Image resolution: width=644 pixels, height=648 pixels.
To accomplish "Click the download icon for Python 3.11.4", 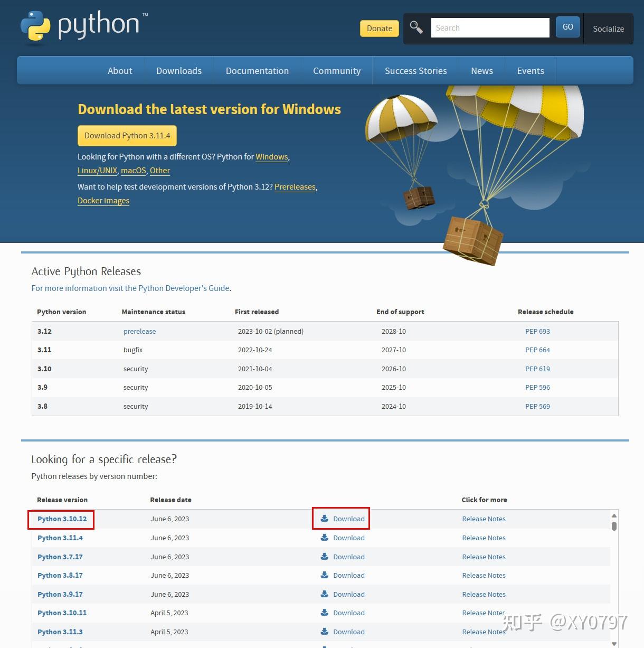I will pos(324,538).
